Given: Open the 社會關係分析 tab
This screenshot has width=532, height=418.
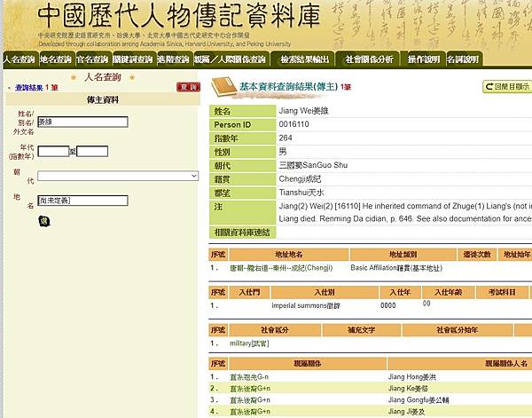Looking at the screenshot, I should [x=369, y=59].
